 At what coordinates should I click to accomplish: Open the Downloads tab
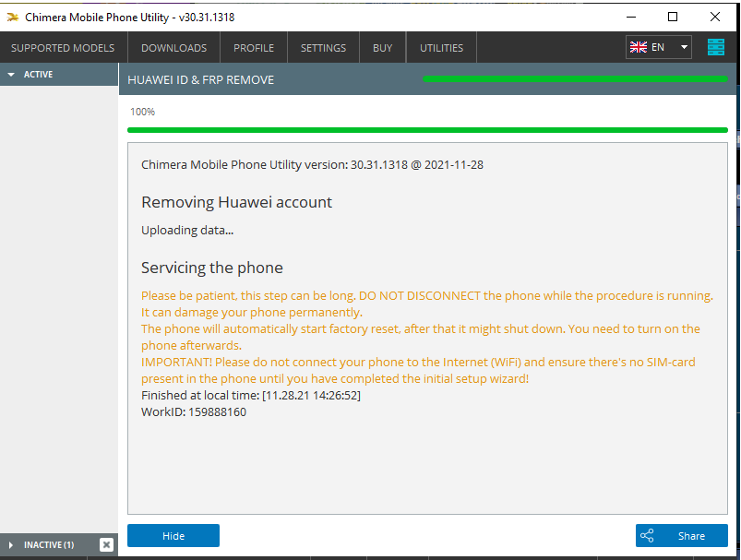(x=173, y=48)
